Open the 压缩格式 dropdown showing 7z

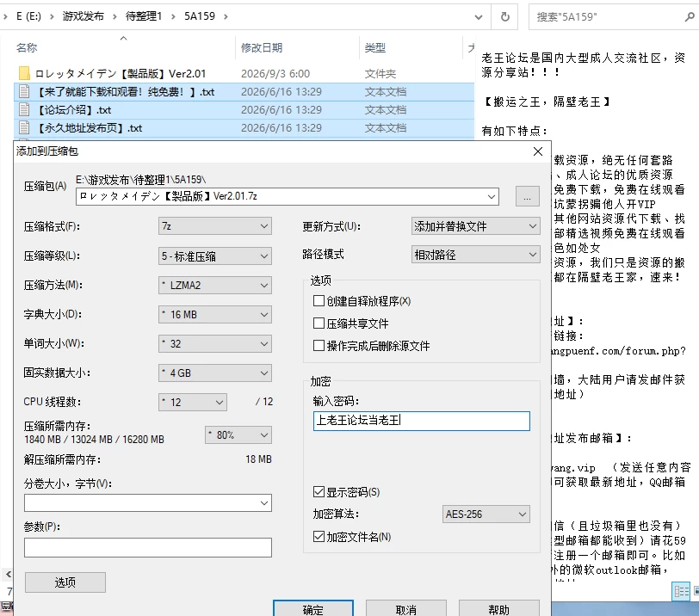click(x=215, y=226)
